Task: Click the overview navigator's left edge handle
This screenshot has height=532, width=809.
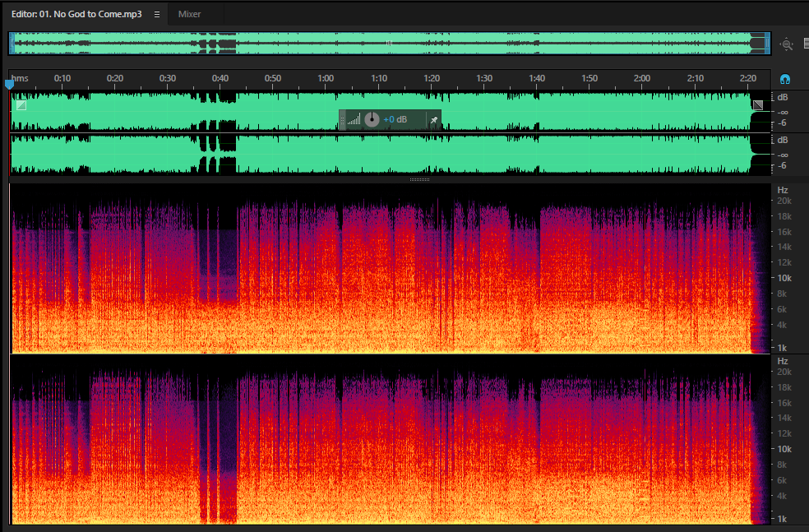Action: coord(12,44)
